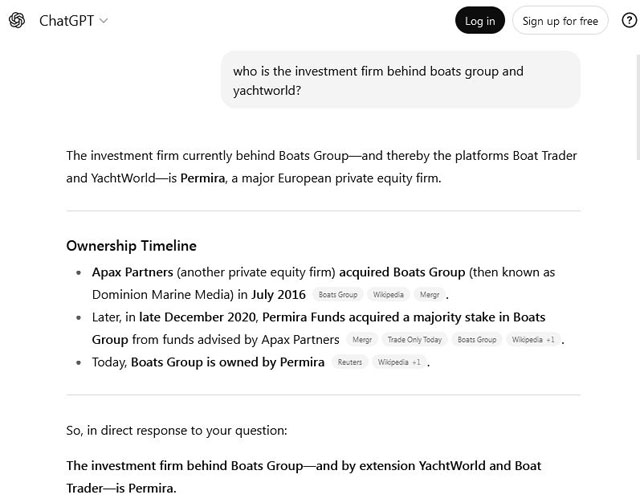
Task: Open the help question mark icon
Action: pos(629,20)
